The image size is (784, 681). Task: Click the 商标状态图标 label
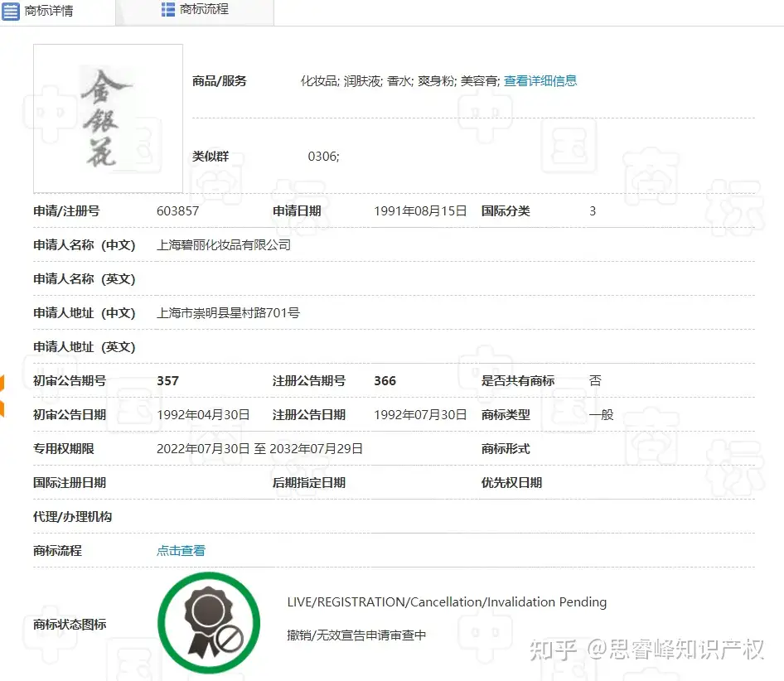click(70, 625)
